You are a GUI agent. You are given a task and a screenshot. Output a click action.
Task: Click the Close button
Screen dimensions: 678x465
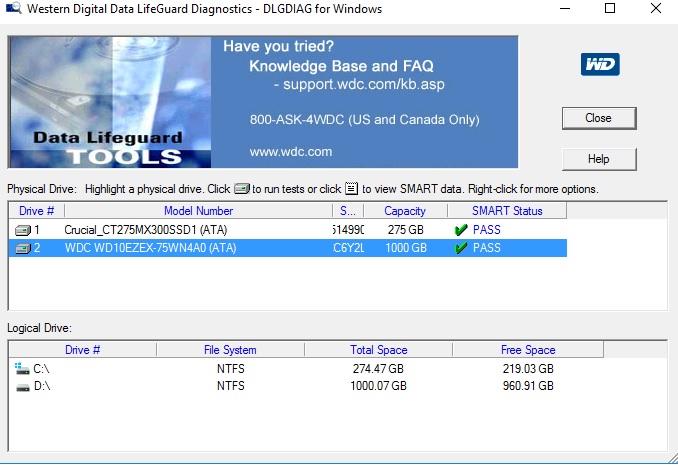[599, 118]
